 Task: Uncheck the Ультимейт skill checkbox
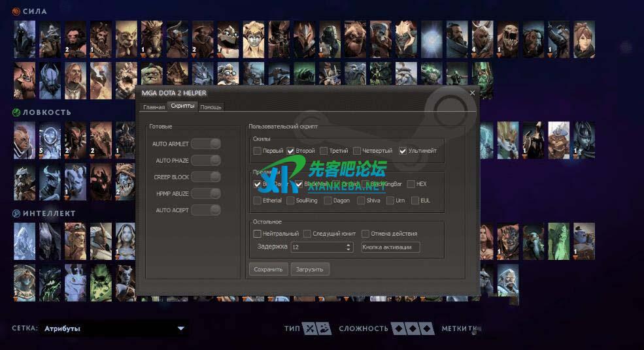(403, 151)
